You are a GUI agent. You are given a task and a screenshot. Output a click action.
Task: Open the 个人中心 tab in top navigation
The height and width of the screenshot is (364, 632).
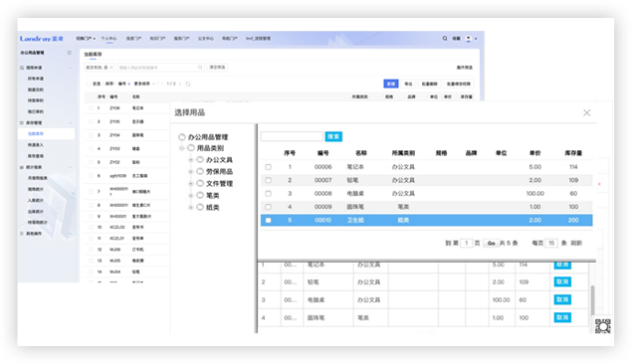click(108, 39)
